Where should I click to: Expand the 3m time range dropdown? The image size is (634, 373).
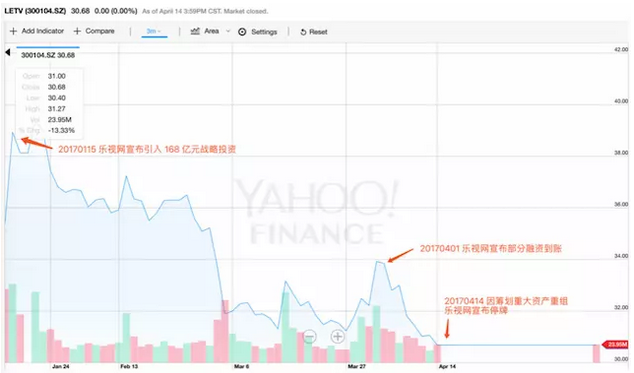tap(154, 31)
